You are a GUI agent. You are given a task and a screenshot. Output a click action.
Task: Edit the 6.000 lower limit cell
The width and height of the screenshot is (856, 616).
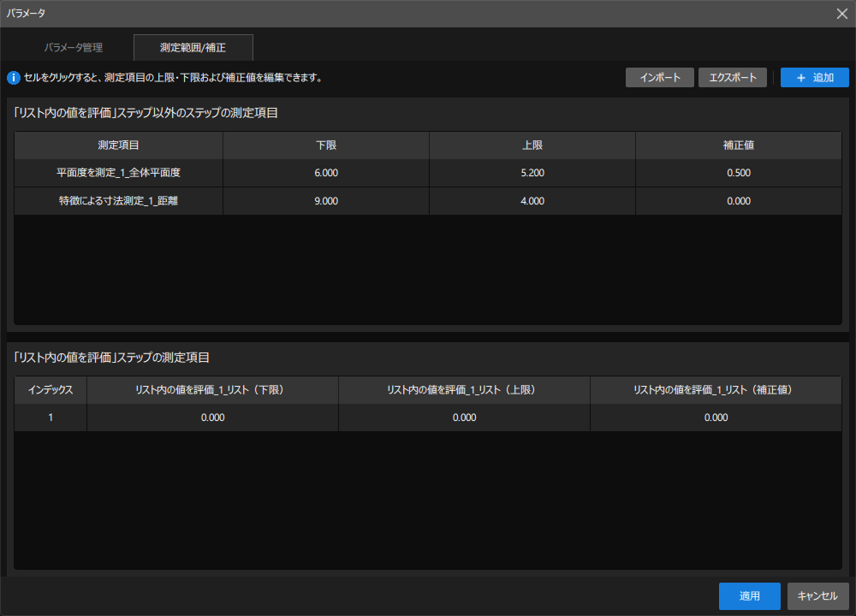coord(326,173)
